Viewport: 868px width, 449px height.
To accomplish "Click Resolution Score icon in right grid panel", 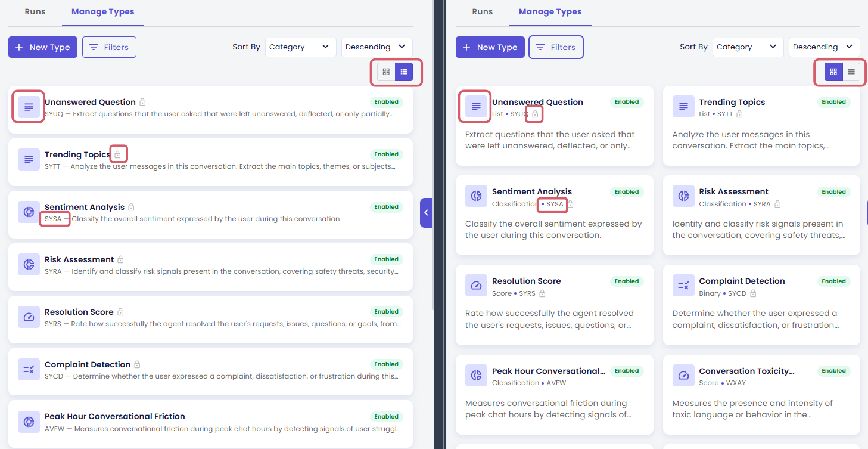I will (476, 286).
